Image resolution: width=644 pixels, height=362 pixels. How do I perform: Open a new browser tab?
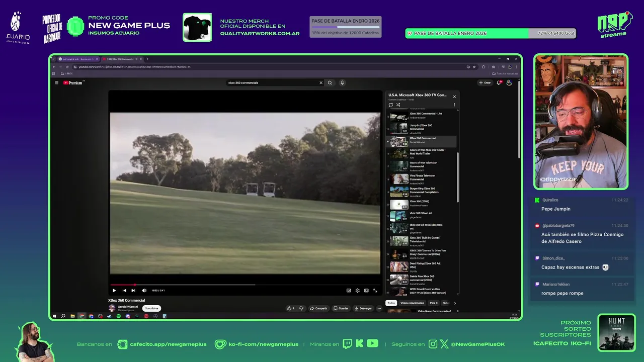[147, 59]
